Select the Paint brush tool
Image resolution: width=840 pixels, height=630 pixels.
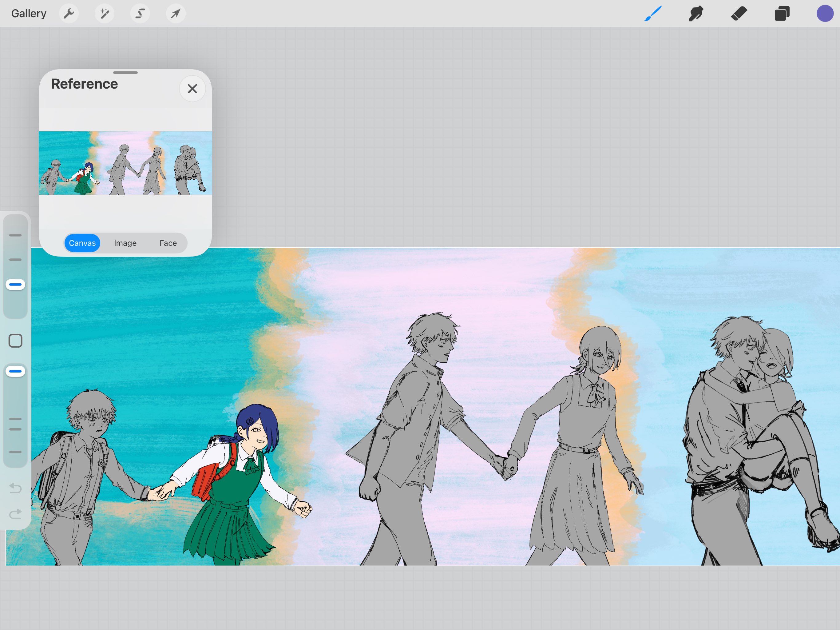click(653, 14)
